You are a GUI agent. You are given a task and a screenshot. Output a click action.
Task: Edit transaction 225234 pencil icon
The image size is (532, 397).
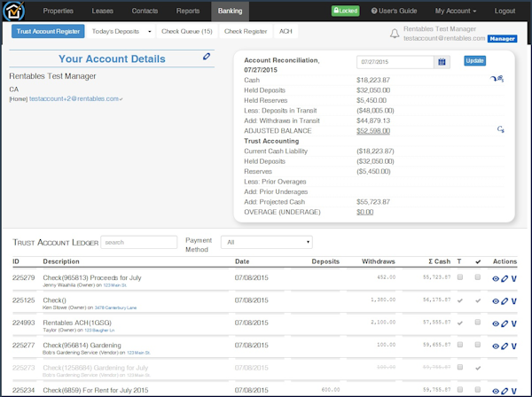point(505,391)
